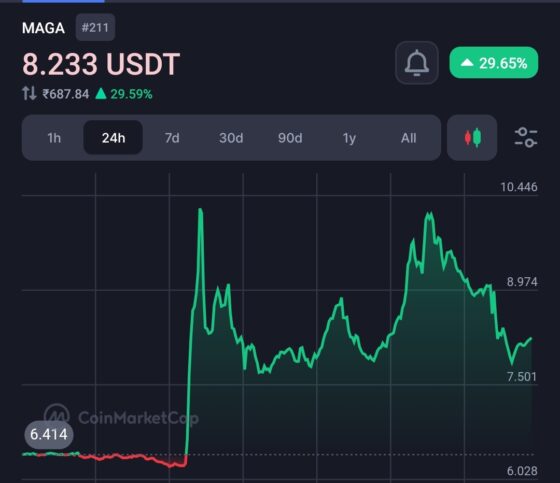Click the 8.974 axis value

click(522, 282)
